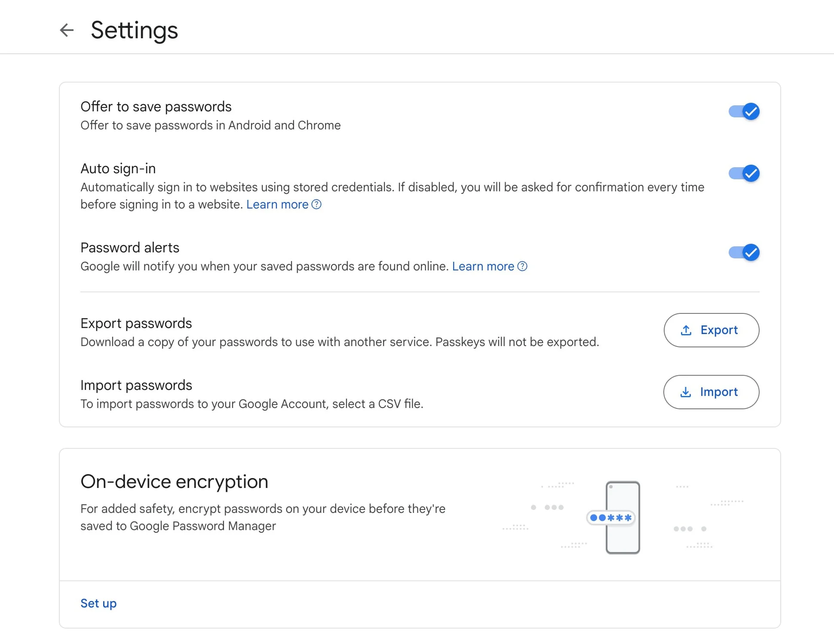Click the checkmark inside the Auto sign-in toggle
This screenshot has height=644, width=834.
[750, 174]
